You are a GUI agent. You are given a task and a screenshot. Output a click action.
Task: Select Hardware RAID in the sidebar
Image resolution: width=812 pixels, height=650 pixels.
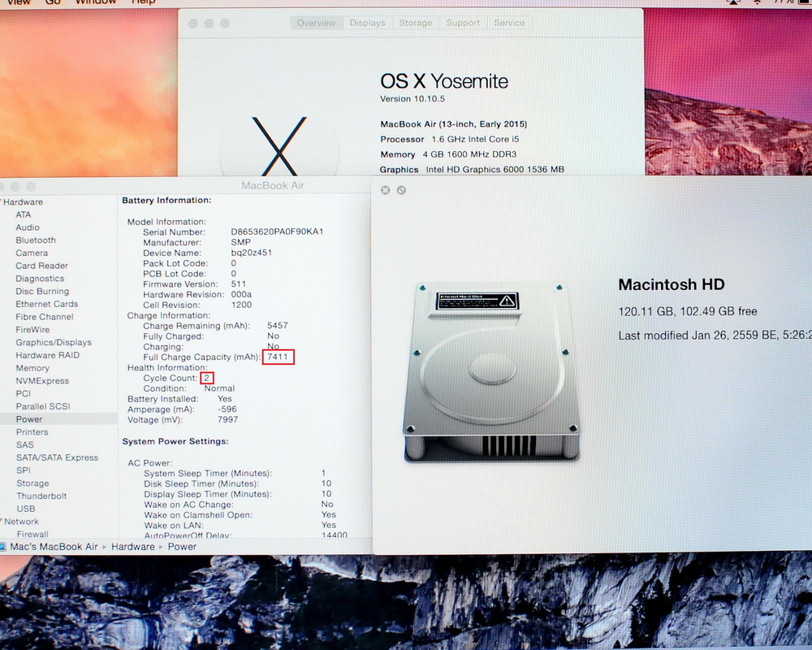pos(48,355)
